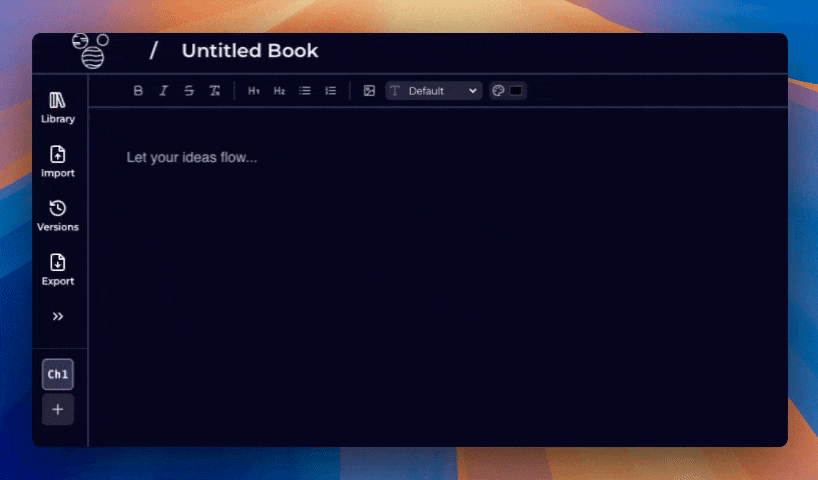Image resolution: width=818 pixels, height=480 pixels.
Task: Open the black text color swatch
Action: tap(516, 91)
